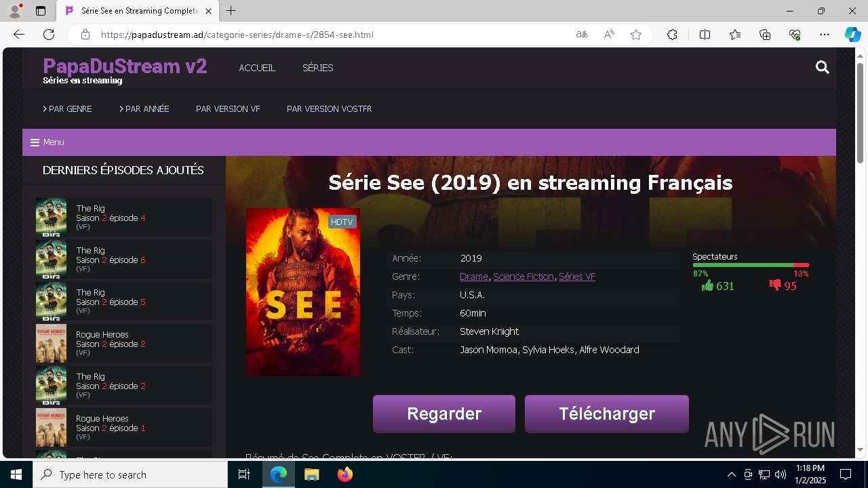Image resolution: width=868 pixels, height=488 pixels.
Task: View site information lock icon
Action: coord(85,35)
